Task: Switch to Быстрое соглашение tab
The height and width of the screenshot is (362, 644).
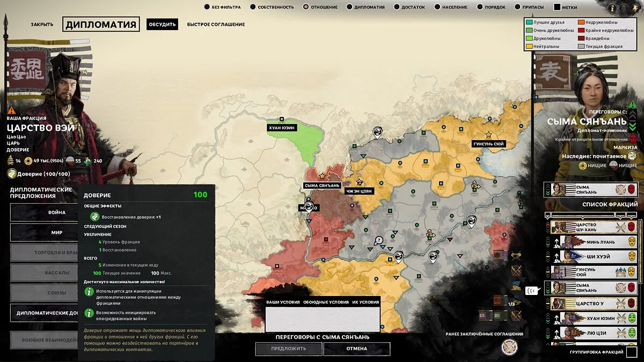Action: coord(216,24)
